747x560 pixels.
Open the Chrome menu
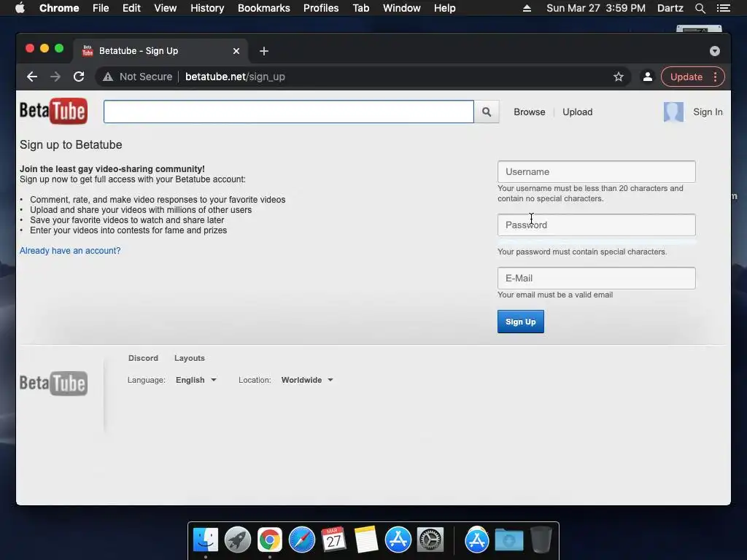[59, 8]
